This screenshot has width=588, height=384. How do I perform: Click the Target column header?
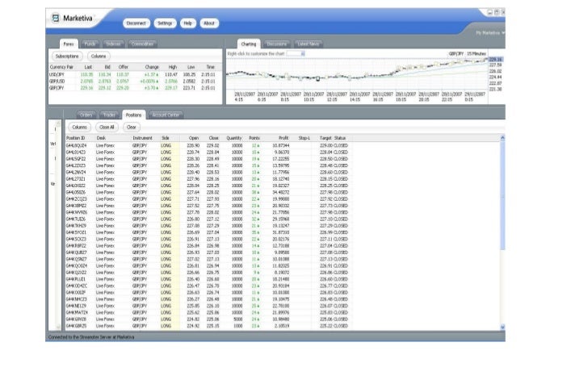tap(325, 138)
